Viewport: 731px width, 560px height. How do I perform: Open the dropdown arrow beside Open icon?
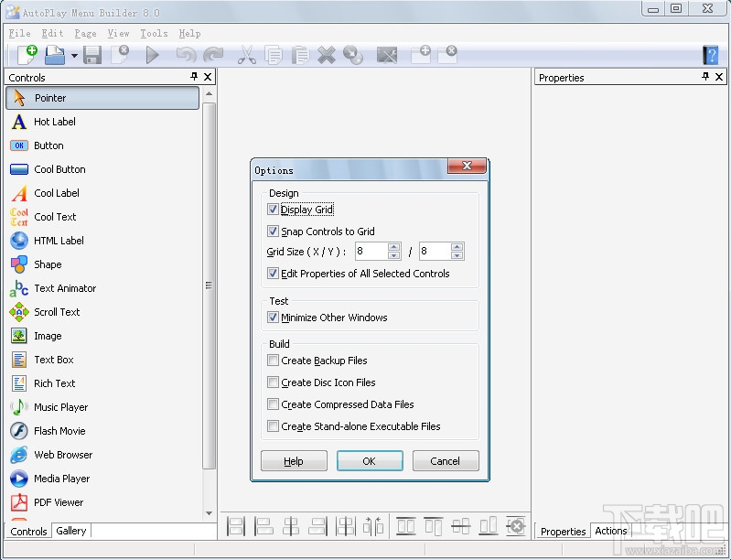click(75, 56)
